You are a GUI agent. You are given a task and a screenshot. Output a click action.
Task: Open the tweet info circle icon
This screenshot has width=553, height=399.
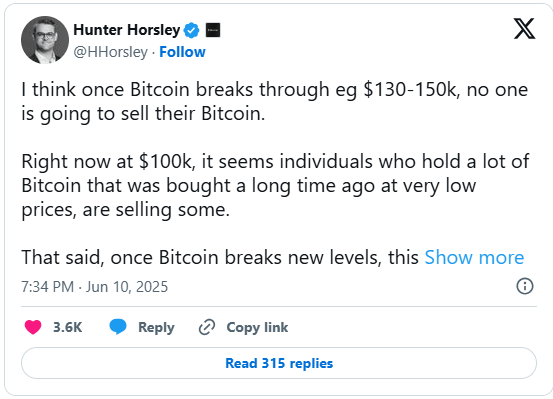tap(525, 286)
